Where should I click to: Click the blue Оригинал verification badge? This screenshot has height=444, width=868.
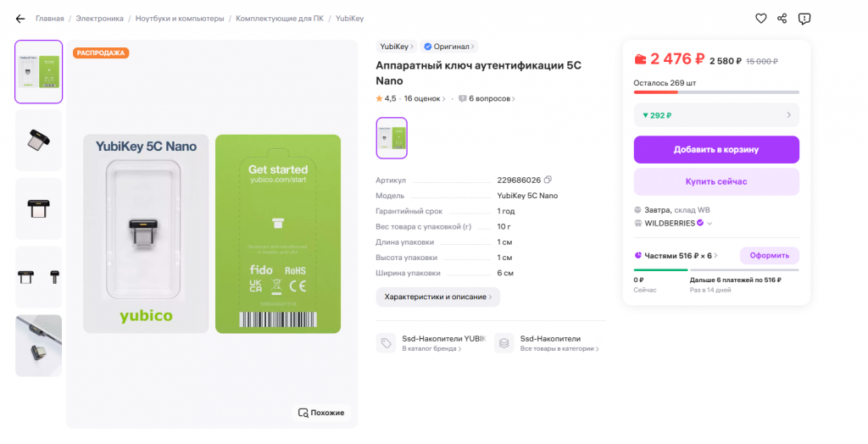tap(448, 47)
